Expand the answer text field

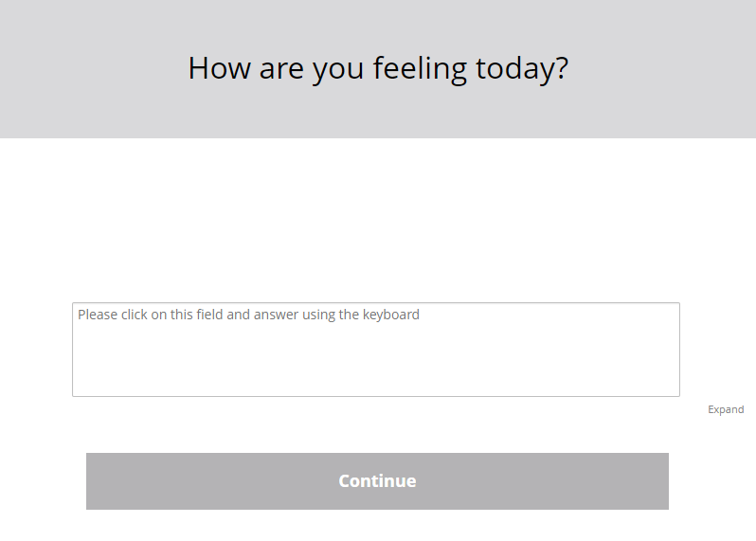(726, 409)
